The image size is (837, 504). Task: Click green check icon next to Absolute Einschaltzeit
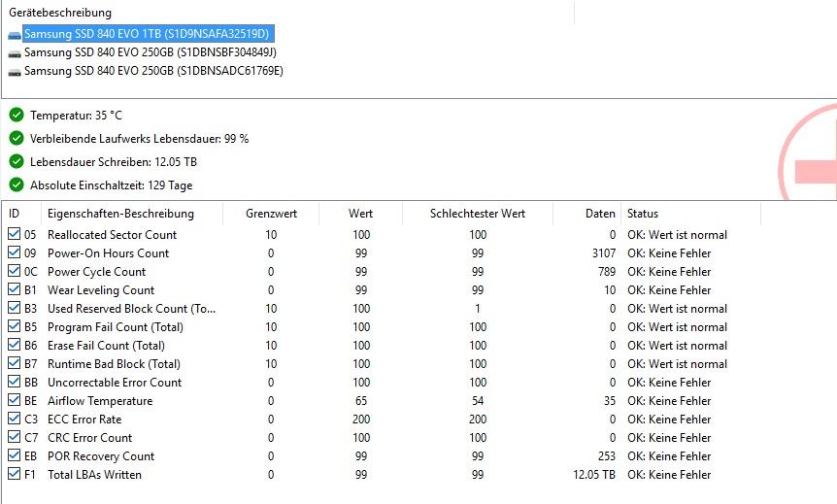[17, 185]
